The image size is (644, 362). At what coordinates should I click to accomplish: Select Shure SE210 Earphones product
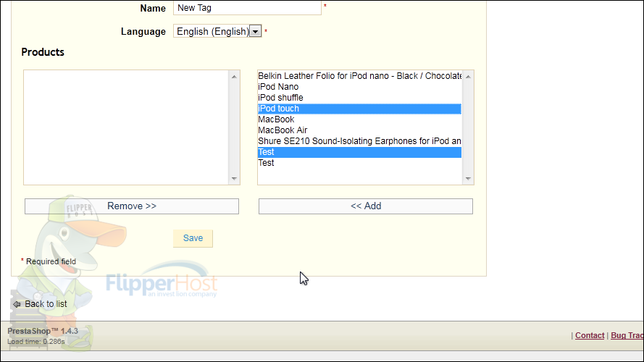point(359,141)
